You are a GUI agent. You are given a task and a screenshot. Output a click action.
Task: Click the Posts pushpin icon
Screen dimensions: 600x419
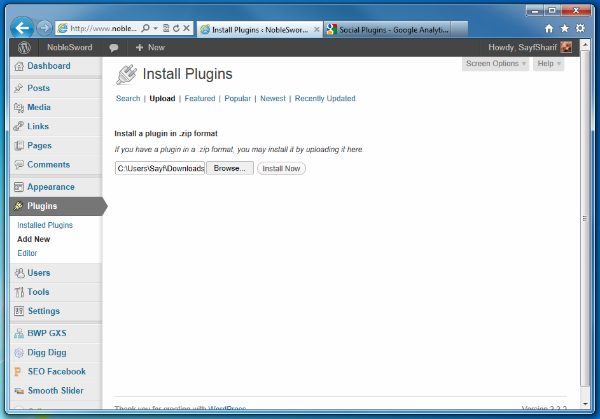(18, 88)
